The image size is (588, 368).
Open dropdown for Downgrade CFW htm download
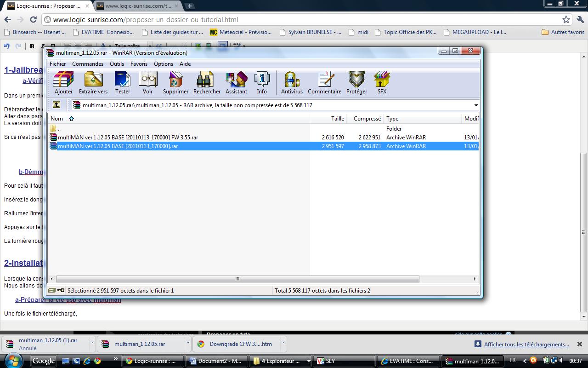pyautogui.click(x=283, y=343)
